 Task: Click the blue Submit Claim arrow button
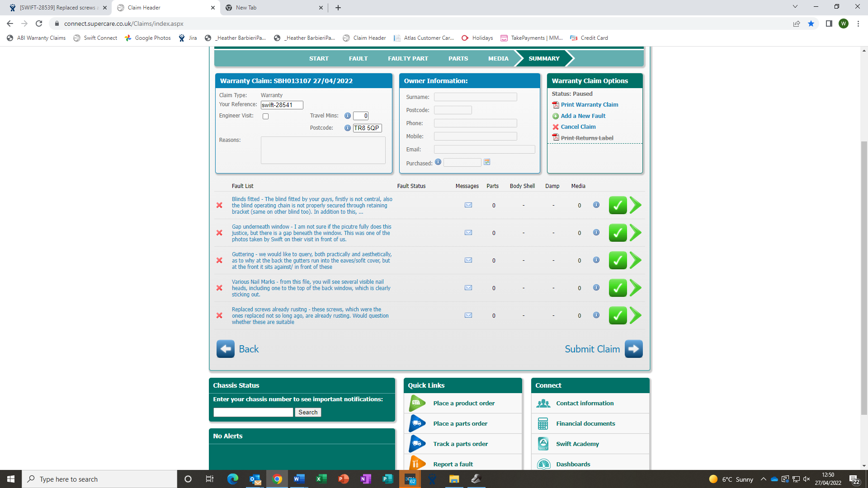[x=633, y=349]
